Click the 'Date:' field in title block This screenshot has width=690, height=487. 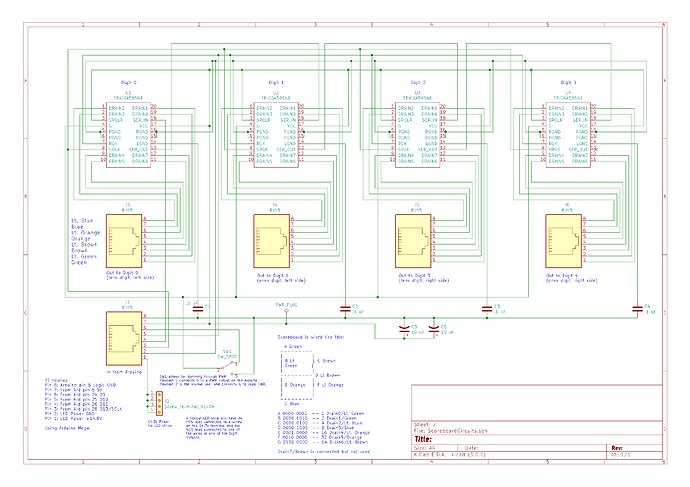472,448
